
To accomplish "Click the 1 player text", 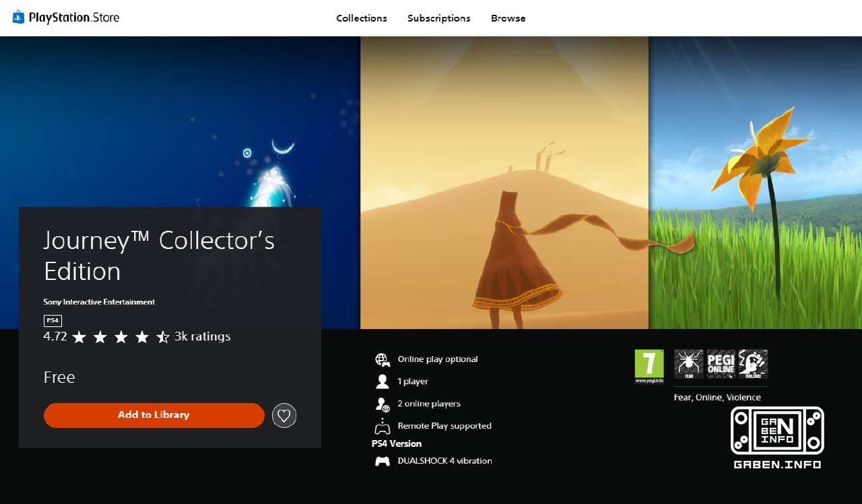I will click(x=413, y=382).
